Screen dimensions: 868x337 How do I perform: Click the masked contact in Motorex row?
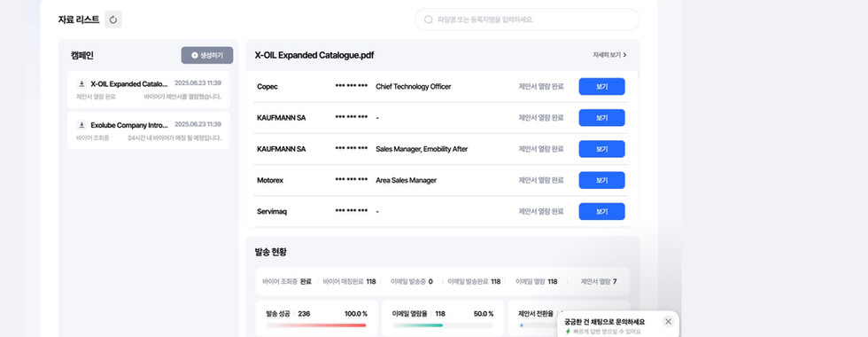click(x=352, y=180)
